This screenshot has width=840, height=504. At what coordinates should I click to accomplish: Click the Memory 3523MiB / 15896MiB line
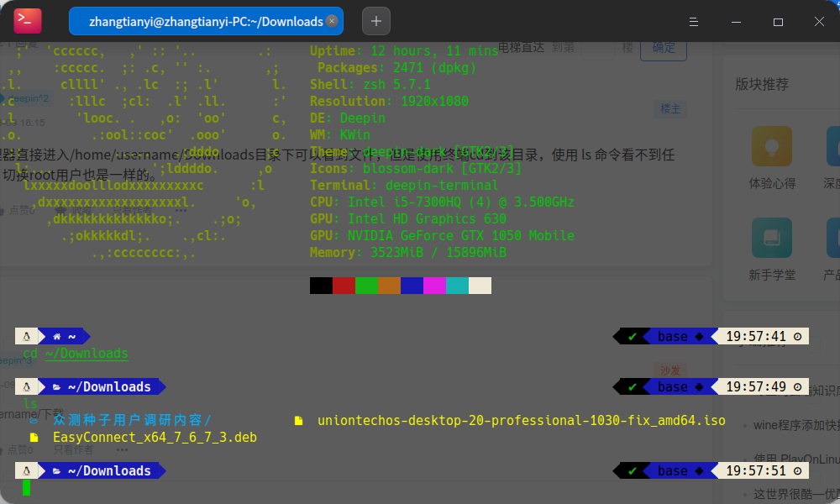(408, 252)
